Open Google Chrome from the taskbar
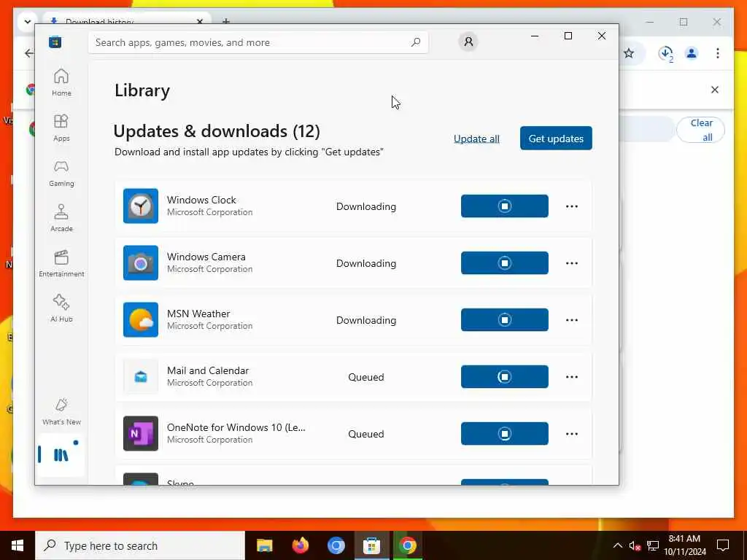 [x=407, y=545]
